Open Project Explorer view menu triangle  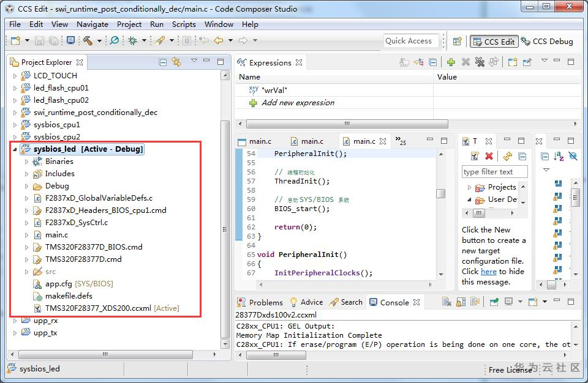pos(194,61)
